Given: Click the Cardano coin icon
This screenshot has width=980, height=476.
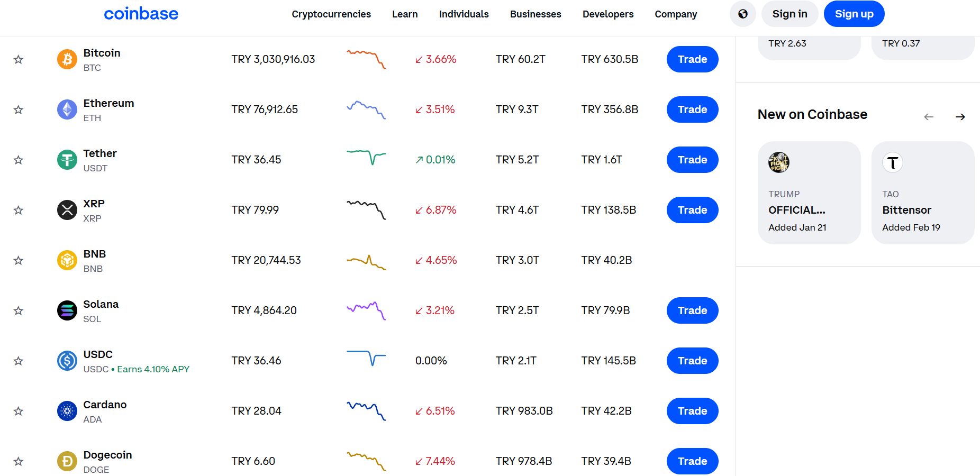Looking at the screenshot, I should 67,411.
